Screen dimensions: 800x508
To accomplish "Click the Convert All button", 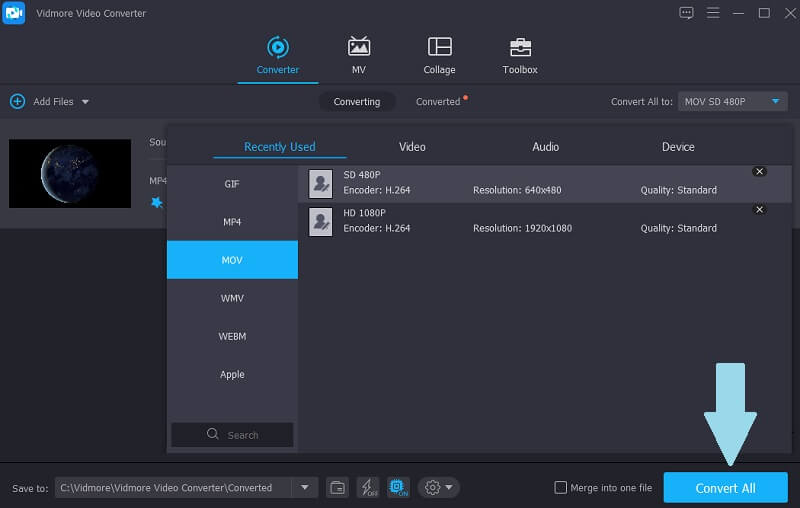I will pyautogui.click(x=725, y=488).
